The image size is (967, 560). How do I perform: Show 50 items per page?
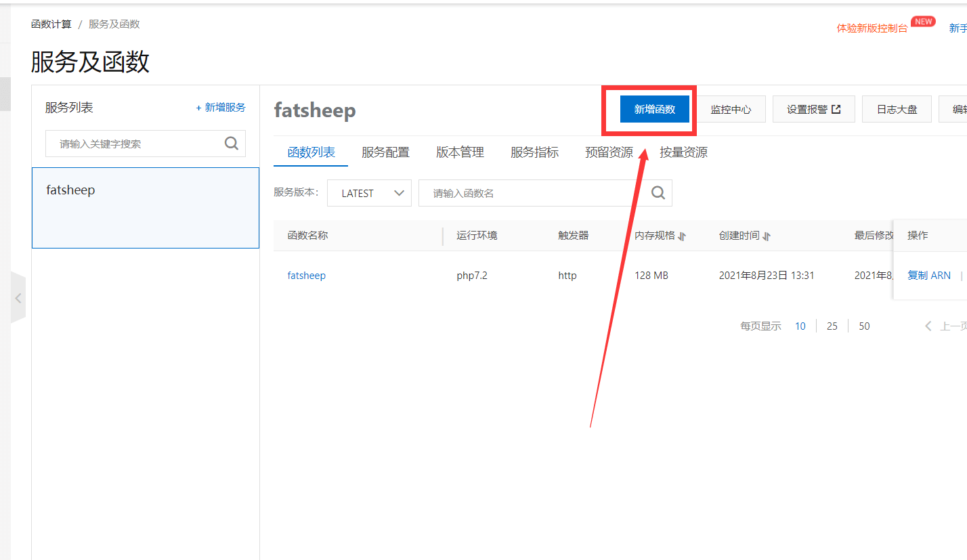[865, 326]
